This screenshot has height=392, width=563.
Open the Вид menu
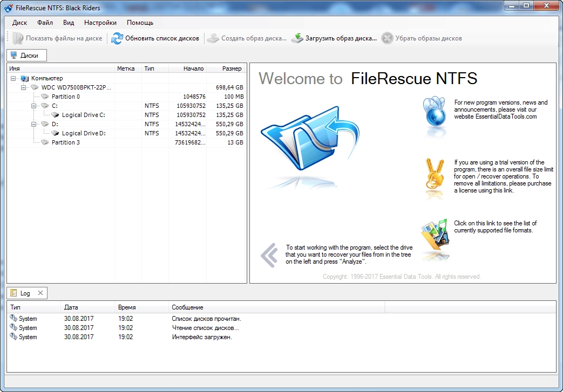68,23
